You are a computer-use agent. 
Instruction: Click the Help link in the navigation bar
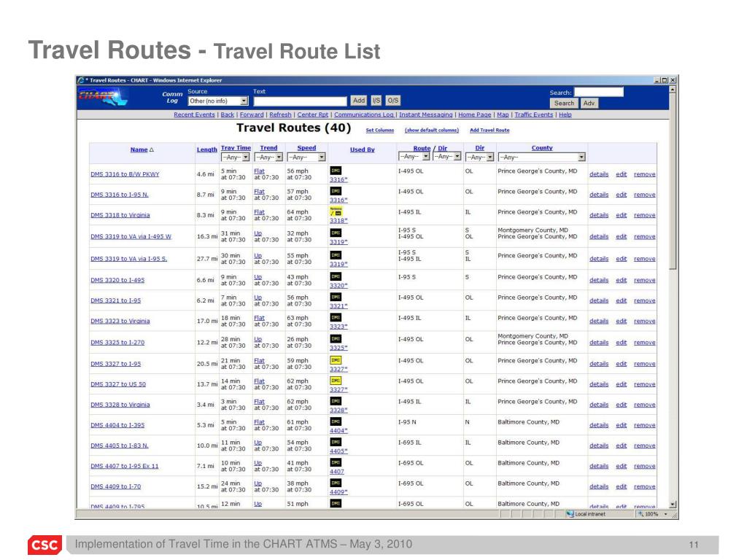pyautogui.click(x=565, y=114)
